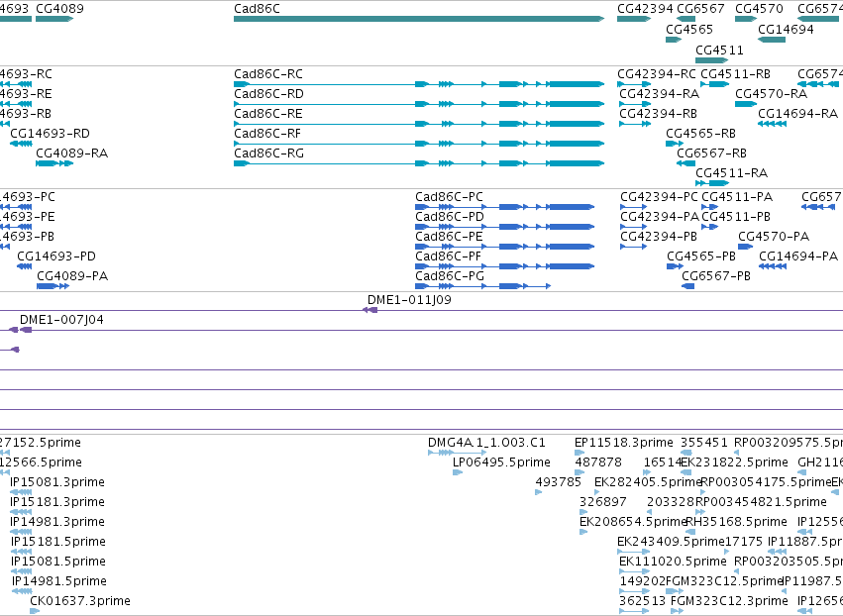
Task: Select the IP15081.3prime EST label
Action: click(x=57, y=482)
